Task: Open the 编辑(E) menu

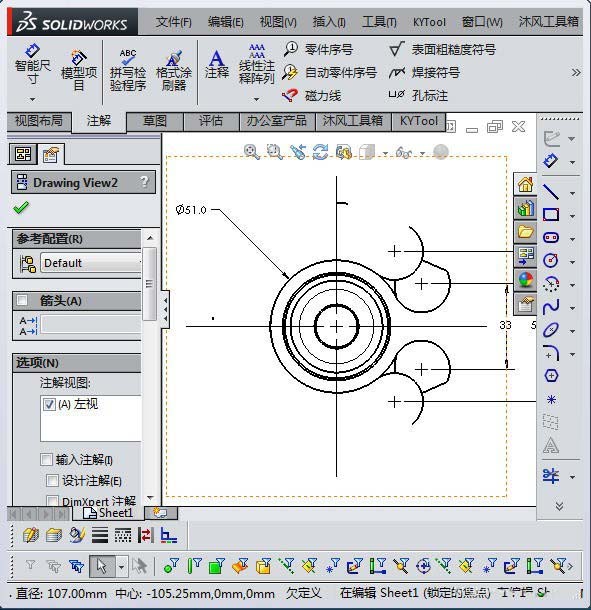Action: click(x=225, y=22)
